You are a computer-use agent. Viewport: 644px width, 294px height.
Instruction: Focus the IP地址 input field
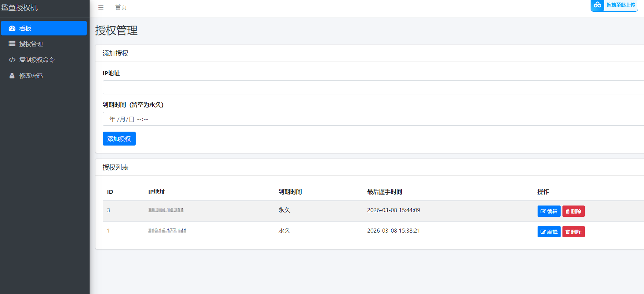pyautogui.click(x=373, y=87)
